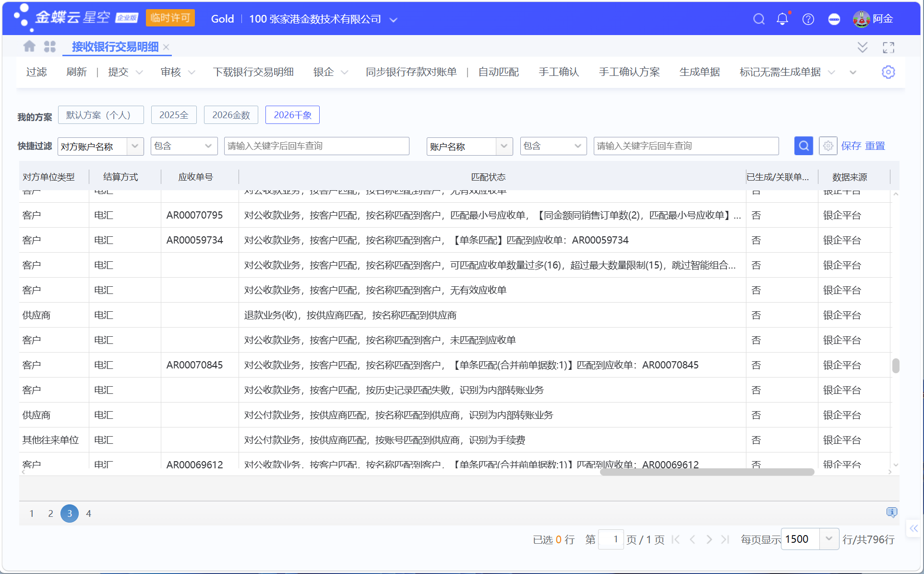Open the rows-per-page 1500 dropdown
The image size is (924, 574).
(x=829, y=539)
